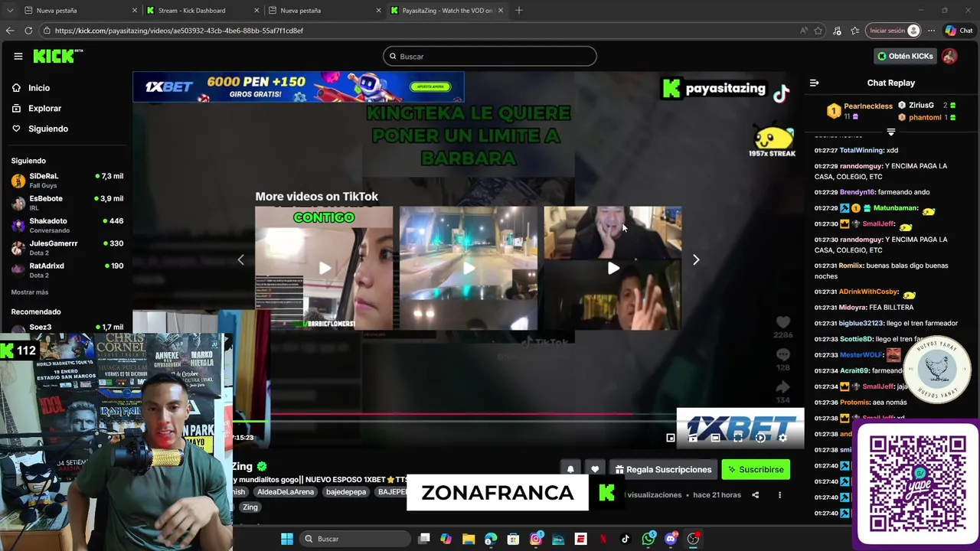
Task: Open Explorar in the sidebar
Action: tap(44, 109)
